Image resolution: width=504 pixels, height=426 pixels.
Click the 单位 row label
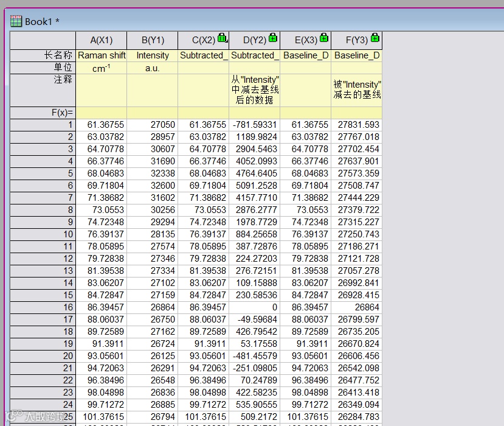tap(43, 68)
